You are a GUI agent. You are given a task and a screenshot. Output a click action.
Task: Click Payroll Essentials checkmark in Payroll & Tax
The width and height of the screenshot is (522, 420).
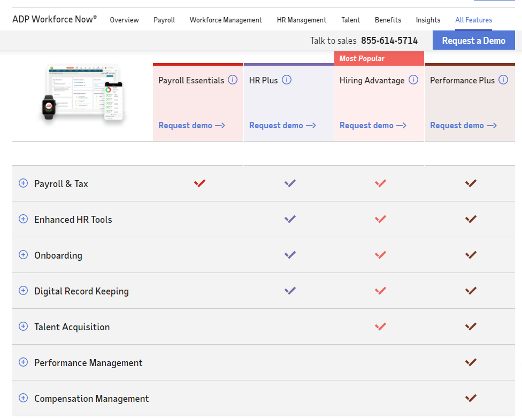(x=199, y=183)
